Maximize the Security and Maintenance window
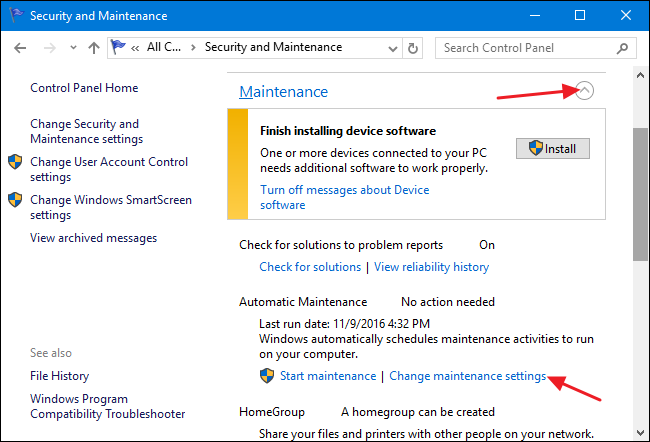This screenshot has height=442, width=650. (x=580, y=15)
